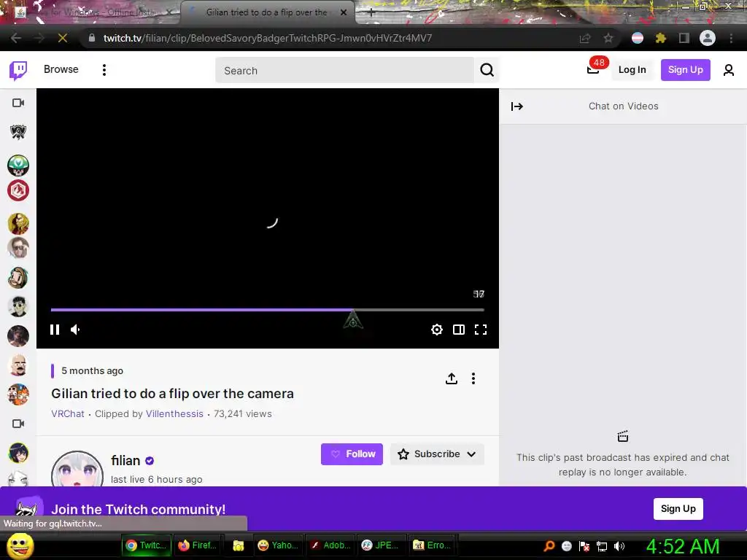This screenshot has width=747, height=560.
Task: Pause the clip playback
Action: pos(55,330)
